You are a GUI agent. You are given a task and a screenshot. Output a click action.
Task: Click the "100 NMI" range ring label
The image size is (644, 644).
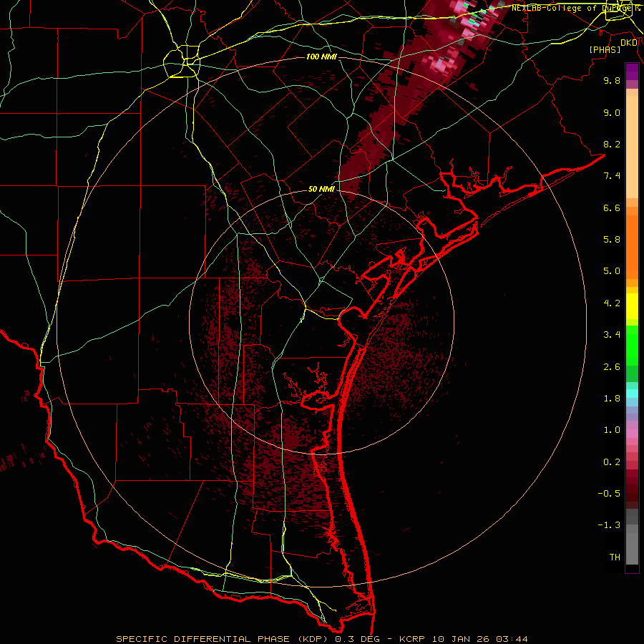point(321,57)
